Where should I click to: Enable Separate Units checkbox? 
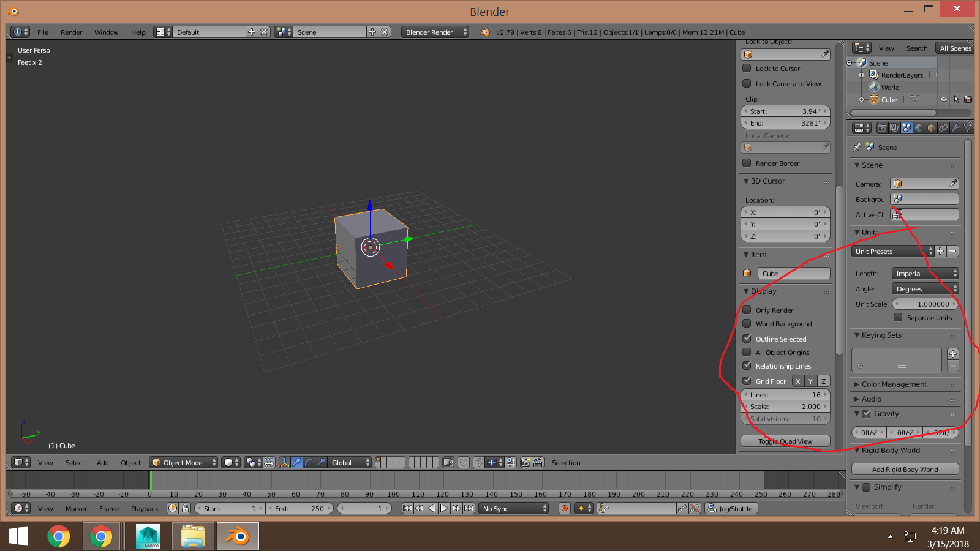898,317
